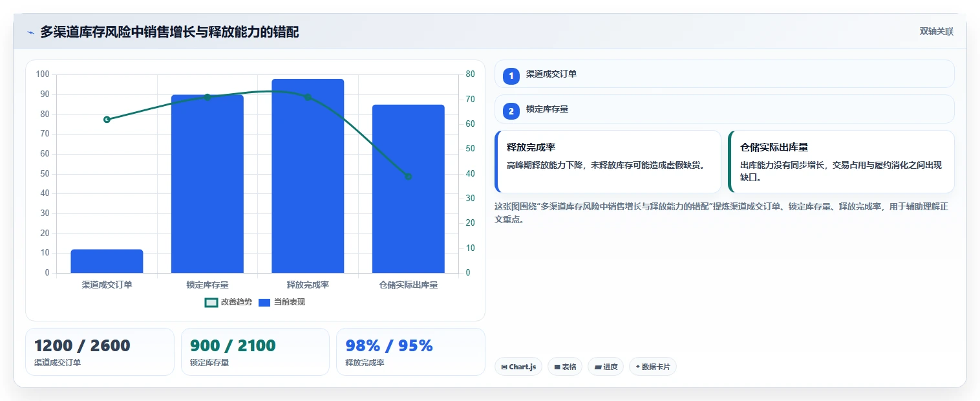The image size is (980, 401).
Task: Click the 双轴关联 label in the header
Action: [x=936, y=32]
